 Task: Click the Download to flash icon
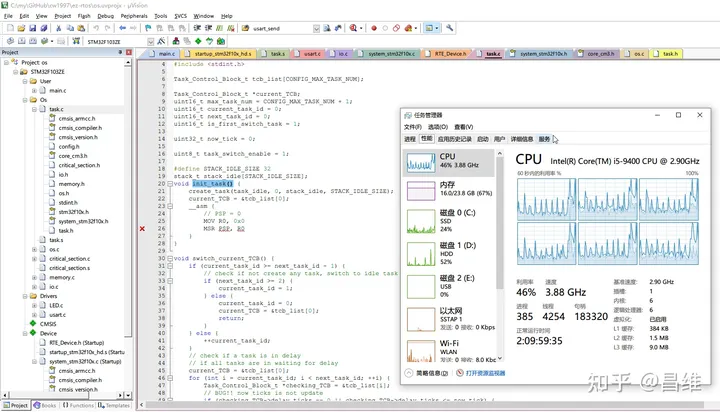point(76,41)
